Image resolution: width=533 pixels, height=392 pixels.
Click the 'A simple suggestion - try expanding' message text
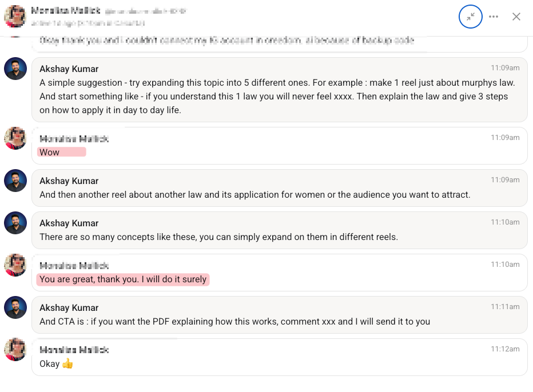[x=277, y=97]
